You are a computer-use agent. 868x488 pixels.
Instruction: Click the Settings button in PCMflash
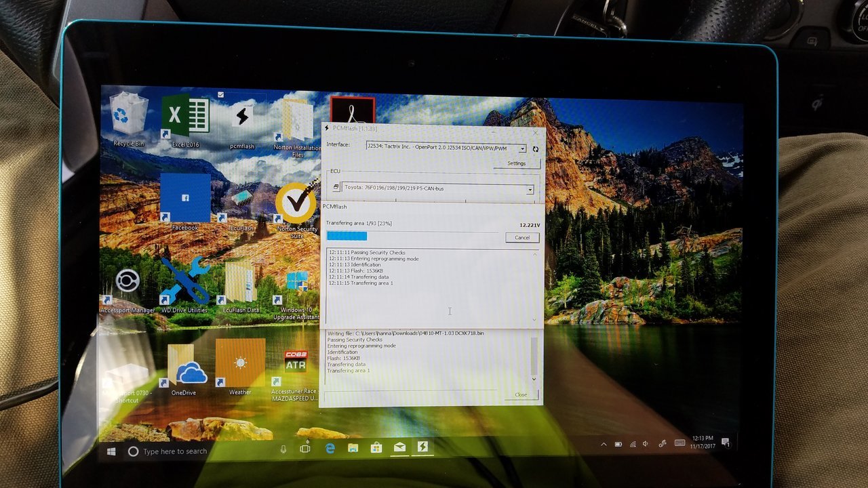[x=517, y=163]
